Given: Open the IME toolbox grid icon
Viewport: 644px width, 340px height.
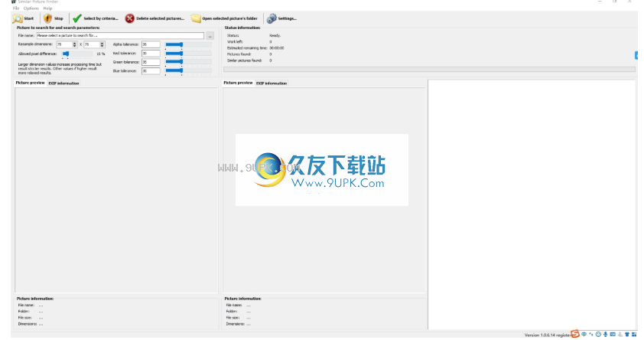Looking at the screenshot, I should point(634,334).
